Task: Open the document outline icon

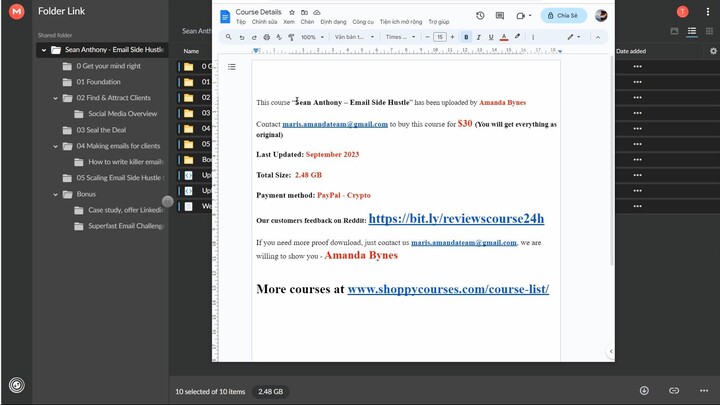Action: (232, 67)
